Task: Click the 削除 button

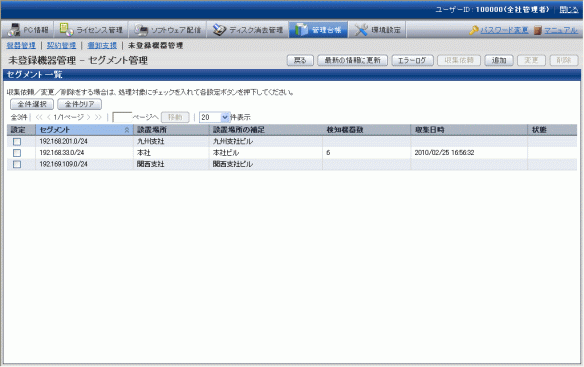Action: 564,60
